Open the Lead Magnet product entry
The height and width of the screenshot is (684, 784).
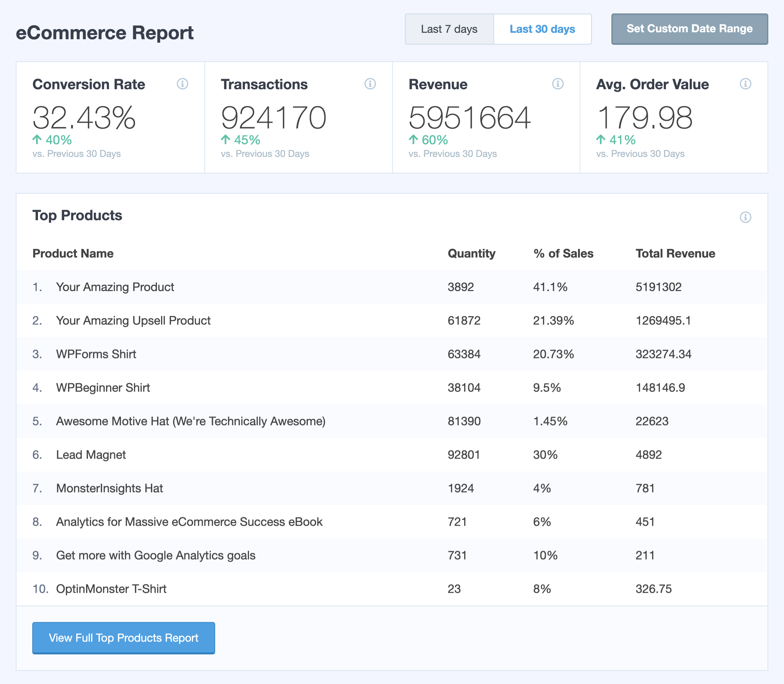[90, 454]
